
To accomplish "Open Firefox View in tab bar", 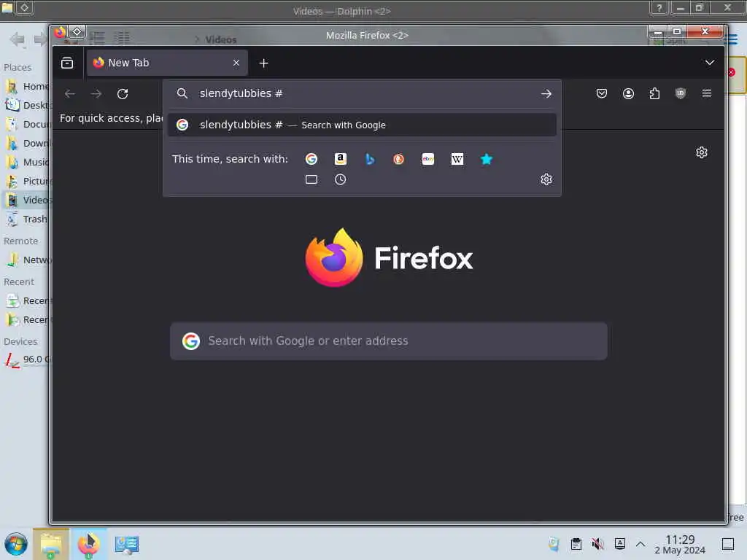I will click(x=67, y=63).
